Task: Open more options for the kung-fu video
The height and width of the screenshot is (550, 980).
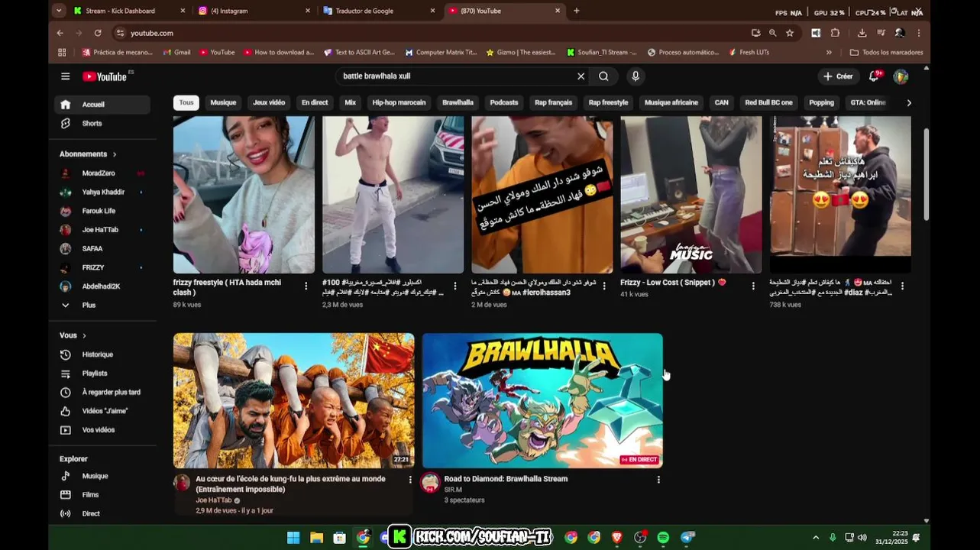Action: pos(410,480)
